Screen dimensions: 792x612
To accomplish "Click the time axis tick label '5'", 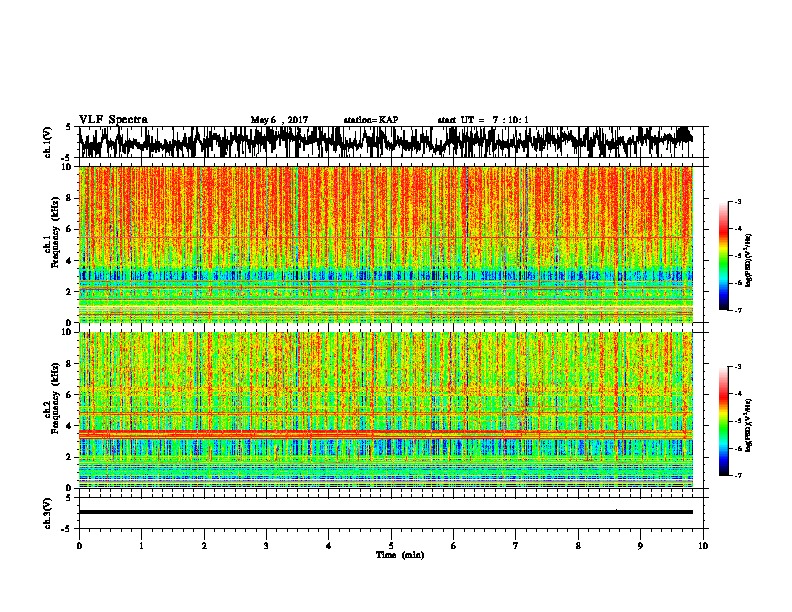I will (x=391, y=546).
